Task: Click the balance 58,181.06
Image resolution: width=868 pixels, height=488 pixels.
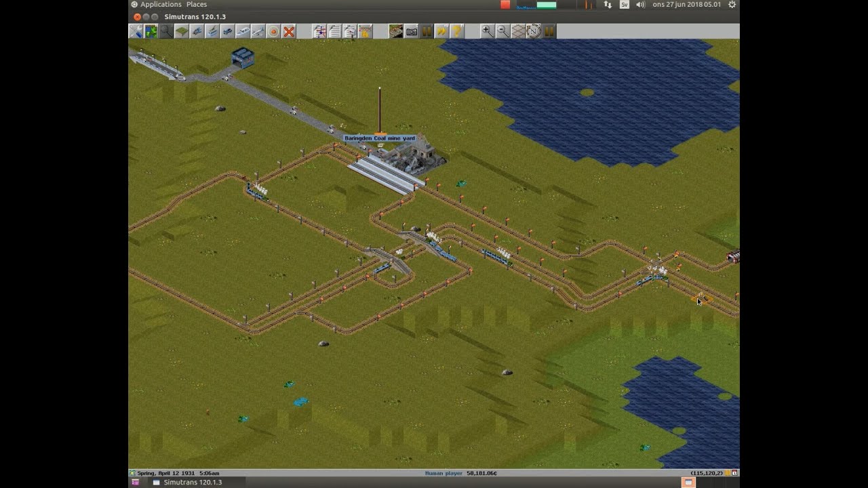Action: (481, 473)
